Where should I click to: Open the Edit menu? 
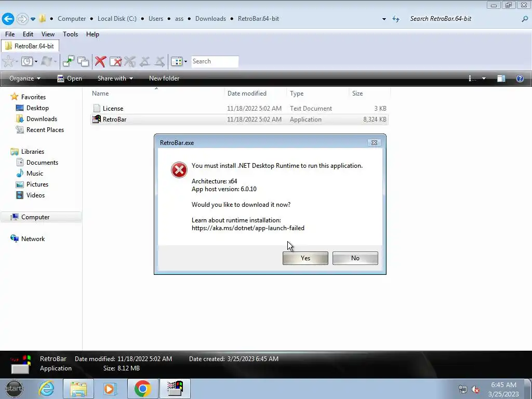point(28,34)
